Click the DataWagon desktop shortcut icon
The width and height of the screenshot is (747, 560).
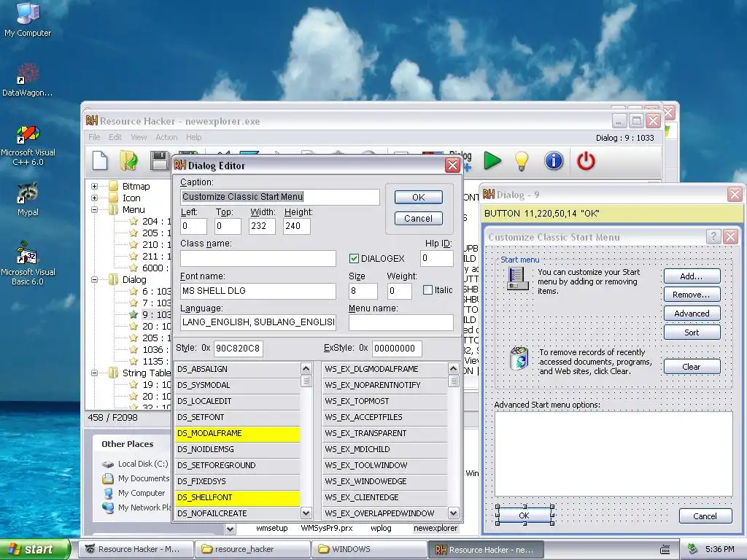coord(27,74)
